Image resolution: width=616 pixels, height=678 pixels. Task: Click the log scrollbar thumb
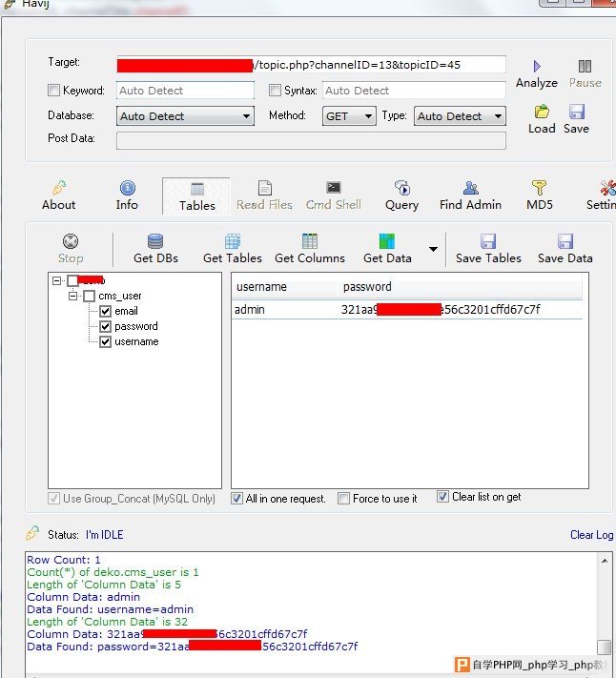pos(604,647)
